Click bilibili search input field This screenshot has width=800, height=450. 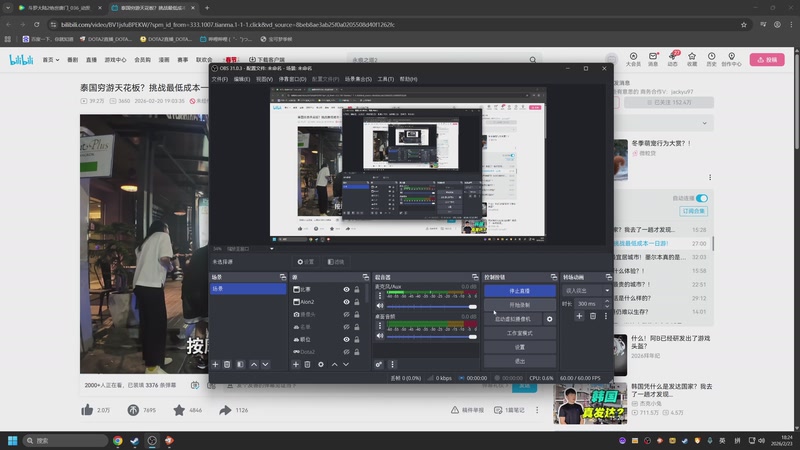point(439,60)
